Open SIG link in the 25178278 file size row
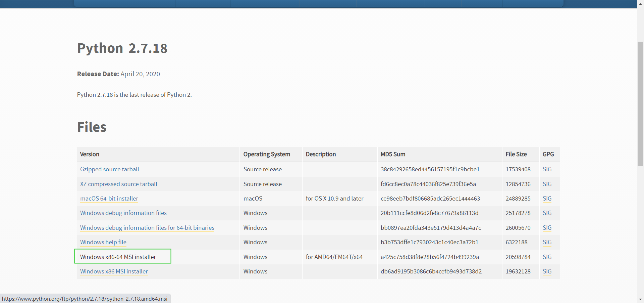Viewport: 644px width, 303px height. (547, 213)
